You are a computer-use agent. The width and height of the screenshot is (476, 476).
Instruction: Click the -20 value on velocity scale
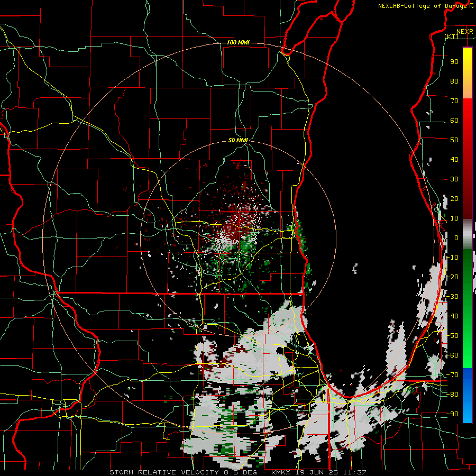coord(452,277)
